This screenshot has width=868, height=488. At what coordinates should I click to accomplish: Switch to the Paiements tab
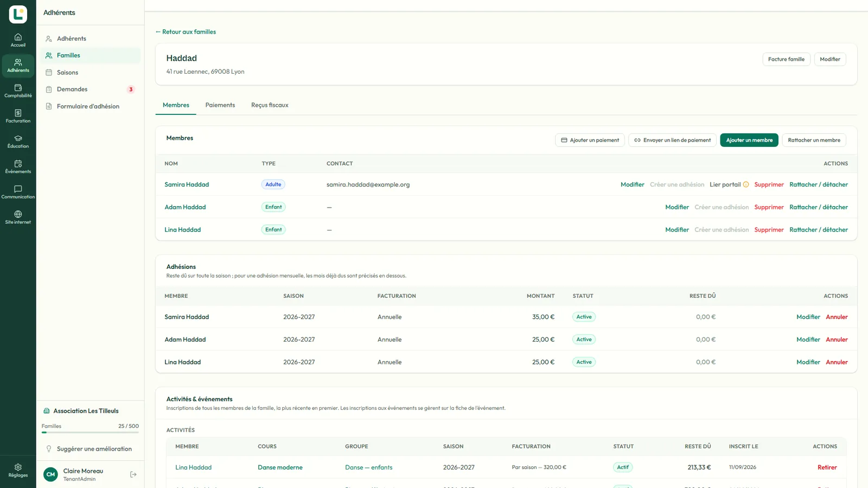(220, 105)
